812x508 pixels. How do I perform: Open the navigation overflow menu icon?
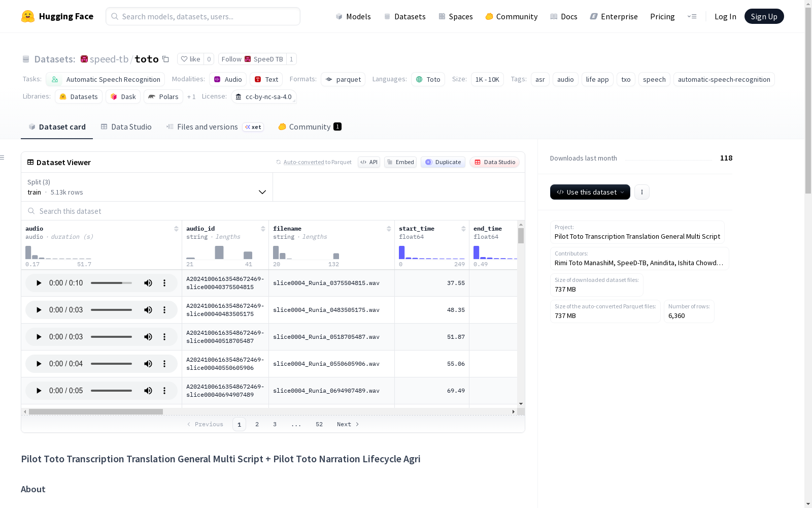coord(692,16)
